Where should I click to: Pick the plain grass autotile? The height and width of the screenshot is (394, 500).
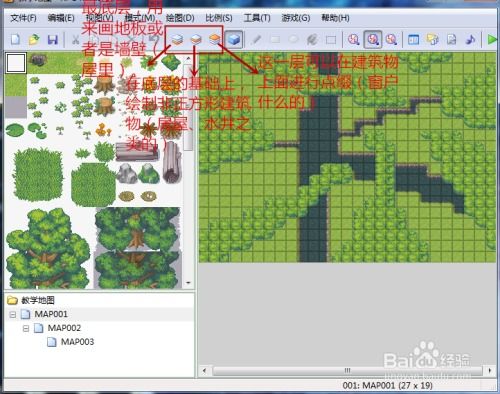click(16, 85)
